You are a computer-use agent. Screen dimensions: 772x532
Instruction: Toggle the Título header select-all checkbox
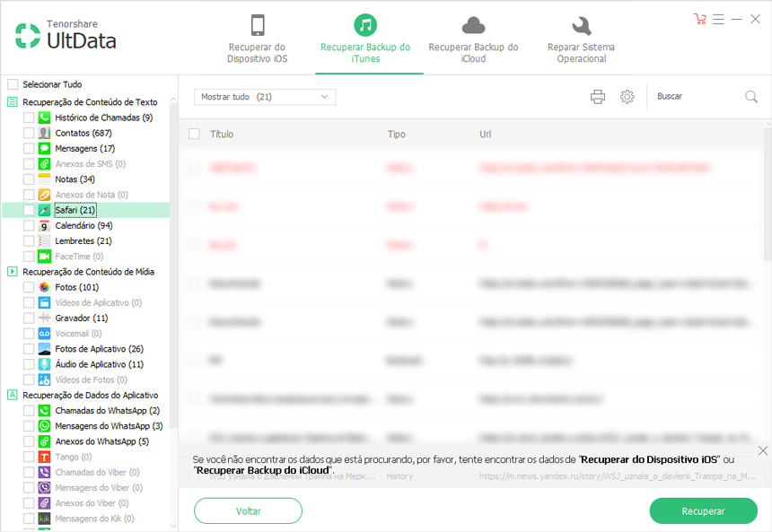[195, 134]
